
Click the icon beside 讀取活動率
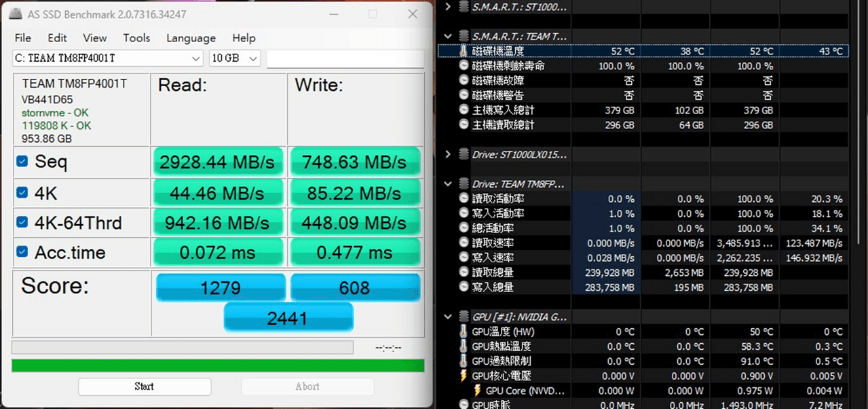coord(464,199)
